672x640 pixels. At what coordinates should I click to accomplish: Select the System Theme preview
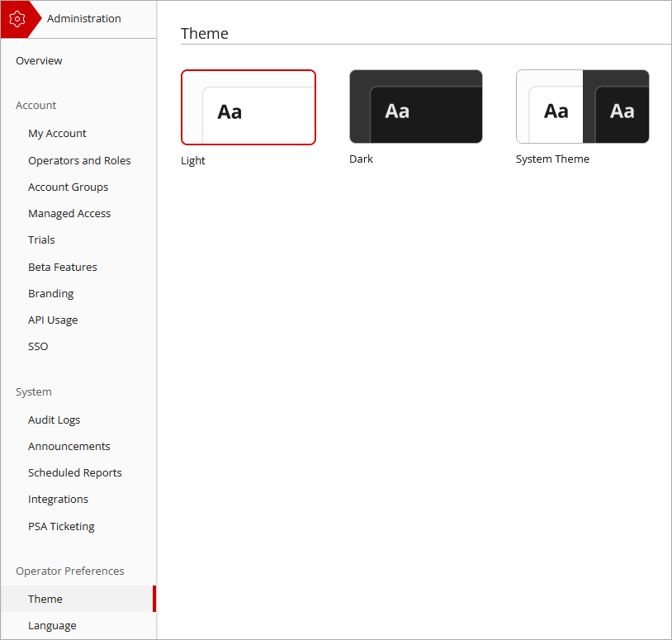pyautogui.click(x=583, y=106)
